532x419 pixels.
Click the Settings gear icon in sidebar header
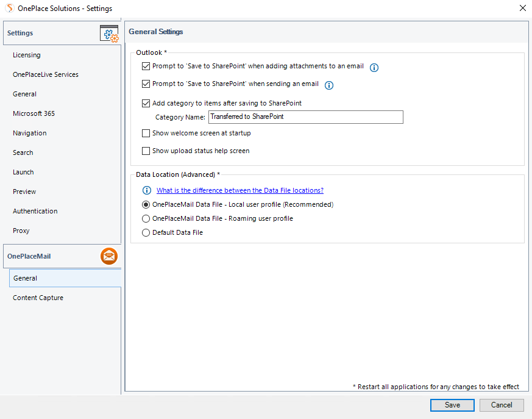tap(109, 33)
